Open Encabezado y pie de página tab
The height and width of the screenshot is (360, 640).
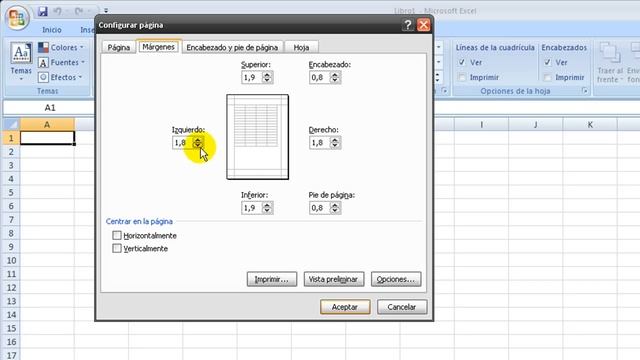[x=232, y=47]
